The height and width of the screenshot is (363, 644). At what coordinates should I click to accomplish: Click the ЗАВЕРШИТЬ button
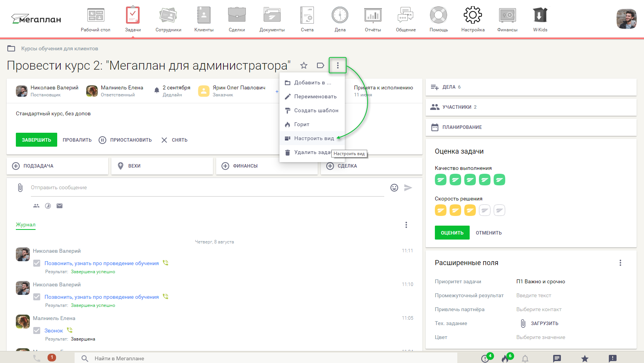coord(36,140)
